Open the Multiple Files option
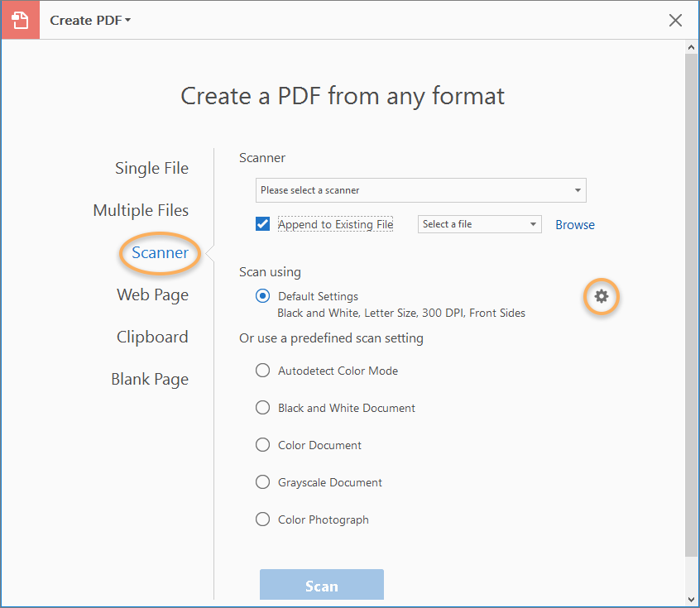This screenshot has height=608, width=700. pyautogui.click(x=141, y=210)
